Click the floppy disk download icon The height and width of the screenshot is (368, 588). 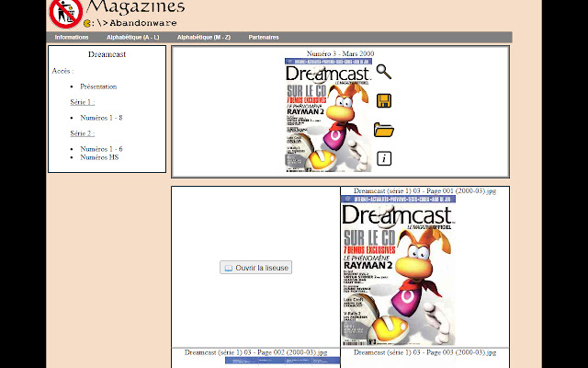click(384, 100)
